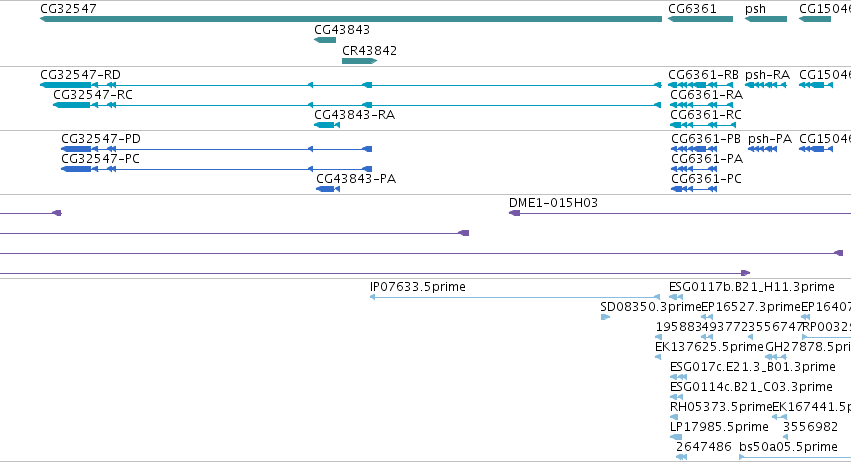Select transcript CG32547-RC
This screenshot has height=462, width=851.
coord(357,105)
